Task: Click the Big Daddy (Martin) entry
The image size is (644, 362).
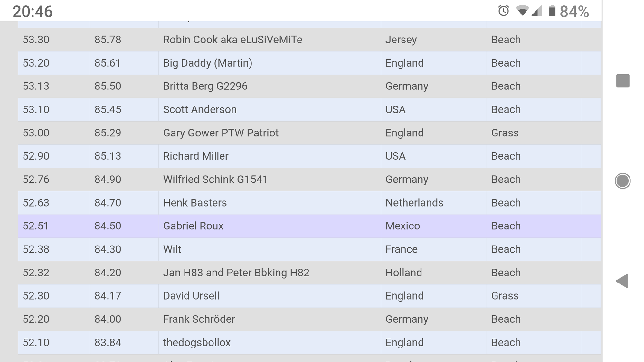Action: [x=207, y=63]
